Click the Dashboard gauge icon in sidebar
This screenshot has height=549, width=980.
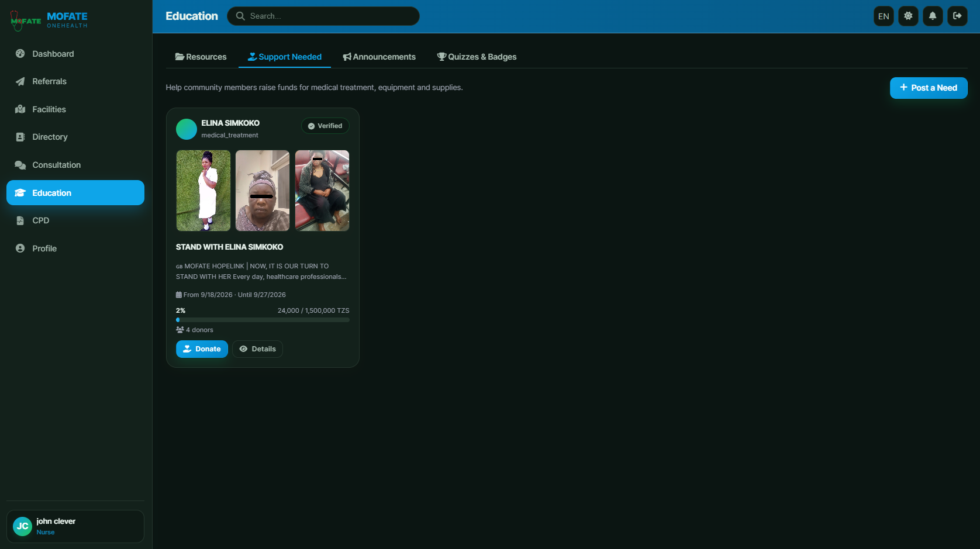pyautogui.click(x=20, y=54)
